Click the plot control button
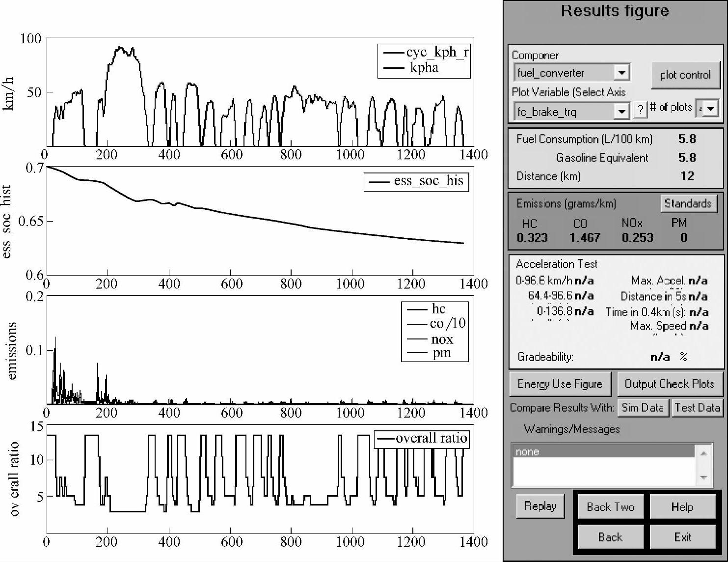728x562 pixels. point(685,75)
